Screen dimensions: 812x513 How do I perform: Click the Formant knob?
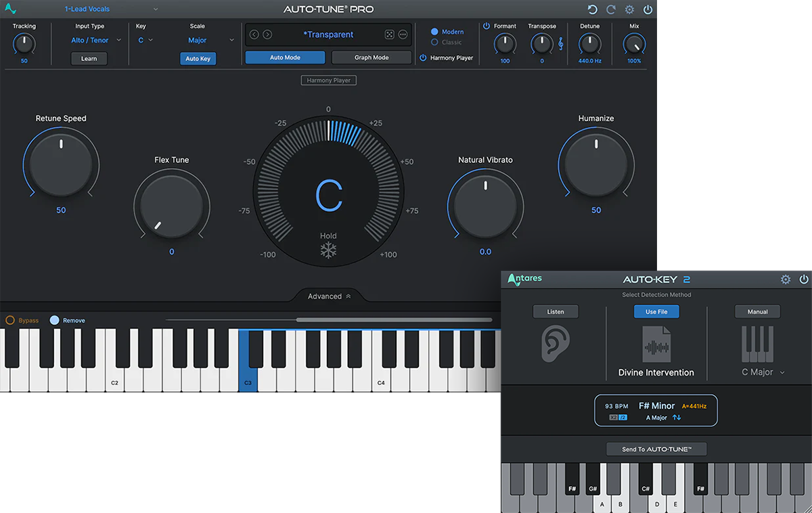click(505, 44)
